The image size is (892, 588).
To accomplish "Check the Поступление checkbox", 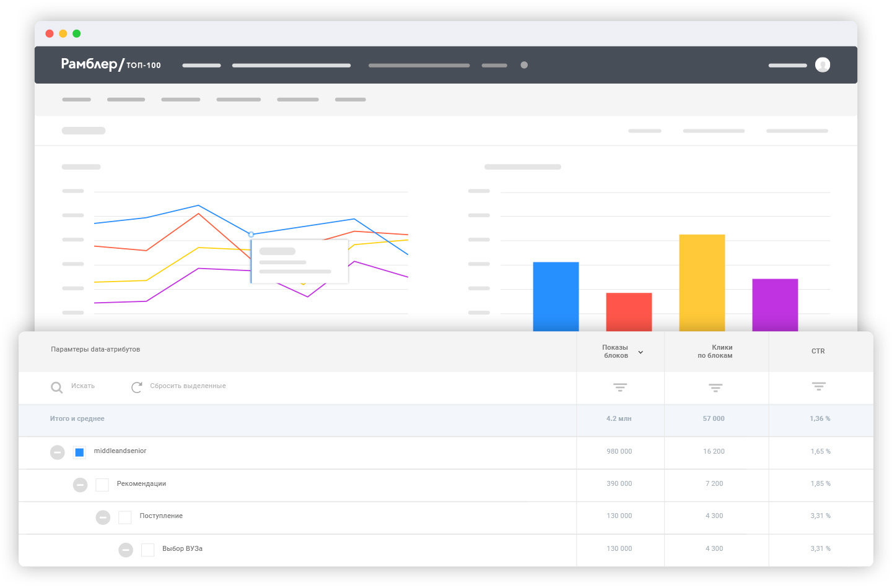I will [125, 517].
